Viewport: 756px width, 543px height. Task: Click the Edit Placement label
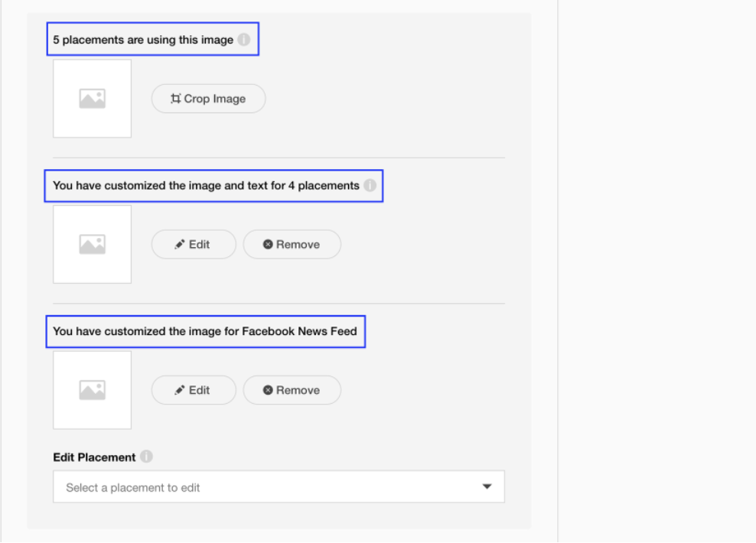click(94, 457)
